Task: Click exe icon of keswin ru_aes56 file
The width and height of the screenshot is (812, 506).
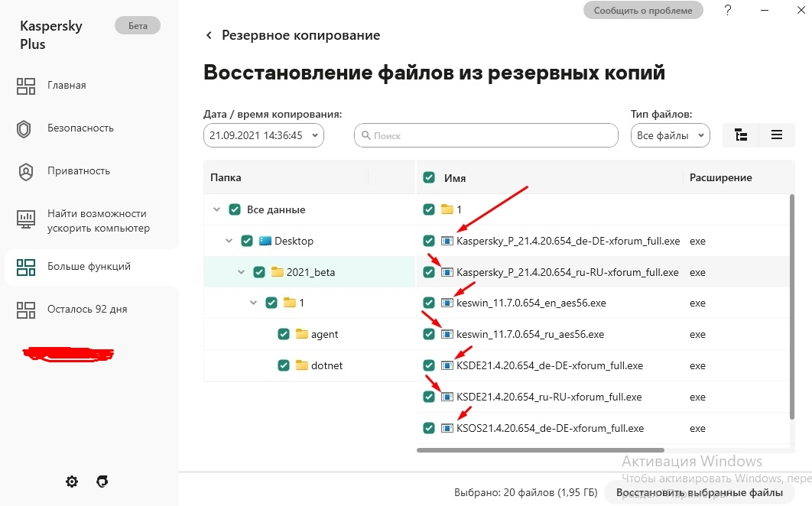Action: click(447, 334)
